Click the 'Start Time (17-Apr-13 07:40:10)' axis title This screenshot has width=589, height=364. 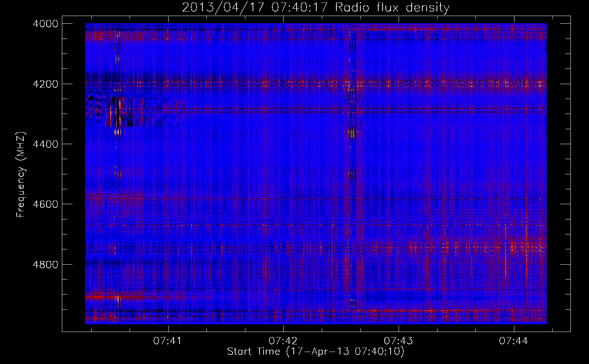[316, 352]
